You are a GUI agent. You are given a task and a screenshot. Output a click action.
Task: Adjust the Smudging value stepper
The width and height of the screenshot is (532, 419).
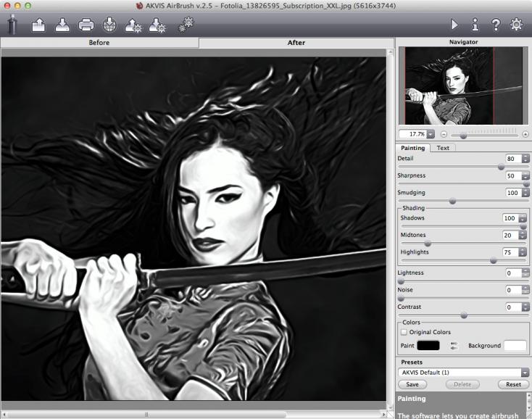(x=525, y=193)
